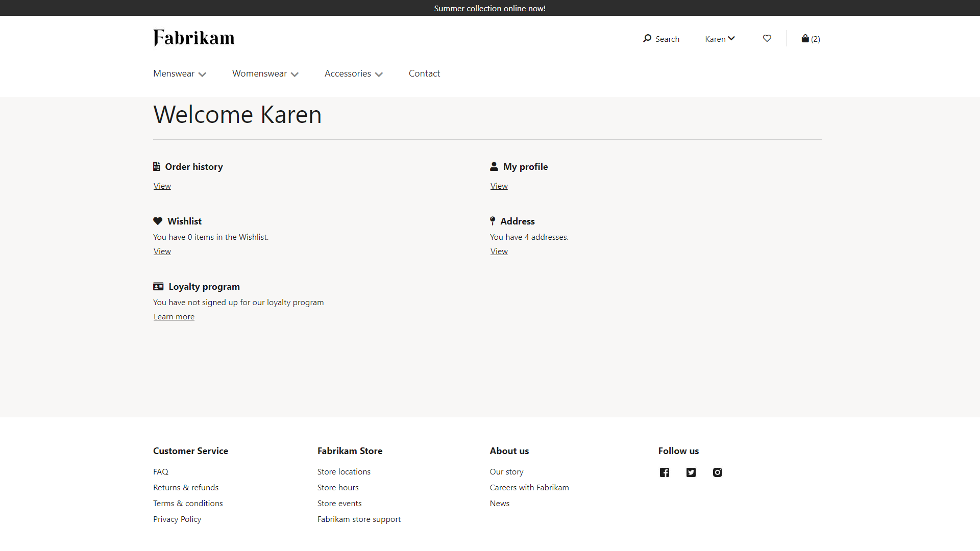Click the shopping bag icon with 2 items
This screenshot has height=551, width=980.
click(x=811, y=38)
